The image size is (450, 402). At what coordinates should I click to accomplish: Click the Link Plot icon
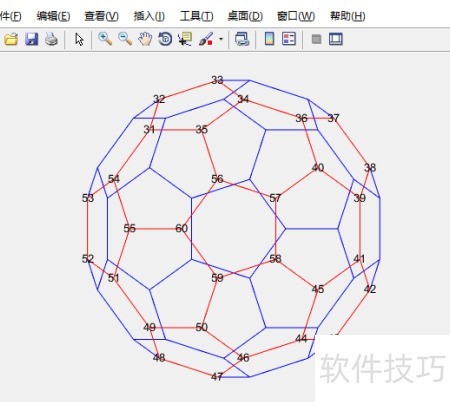(242, 39)
